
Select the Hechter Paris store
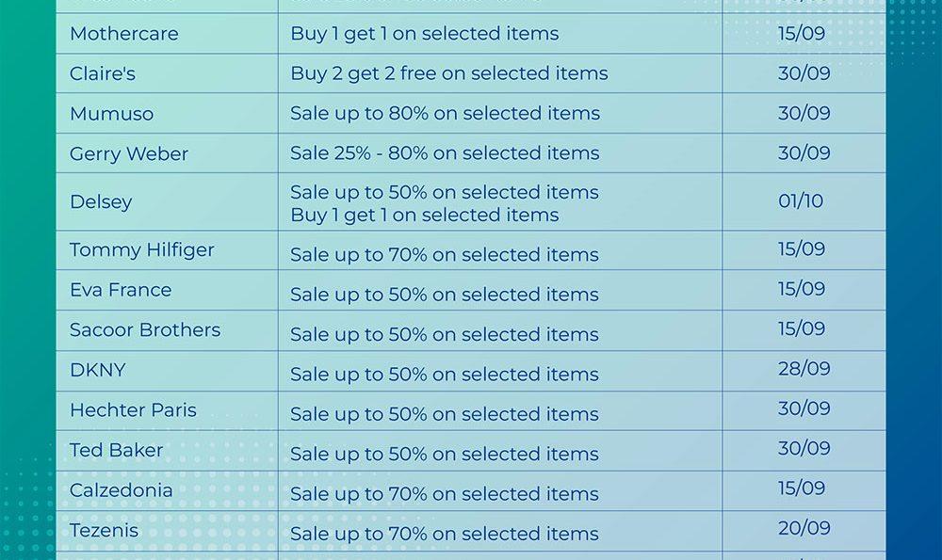pyautogui.click(x=133, y=410)
